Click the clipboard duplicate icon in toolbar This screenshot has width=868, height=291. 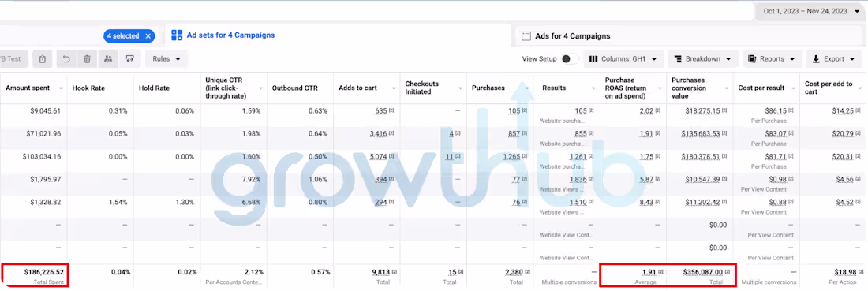(x=43, y=58)
